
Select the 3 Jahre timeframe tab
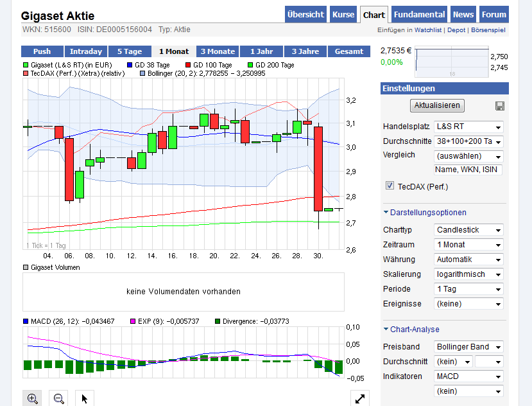pyautogui.click(x=305, y=51)
